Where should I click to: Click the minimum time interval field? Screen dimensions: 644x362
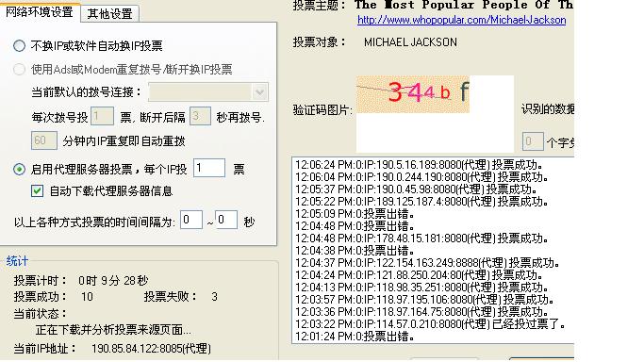(191, 220)
